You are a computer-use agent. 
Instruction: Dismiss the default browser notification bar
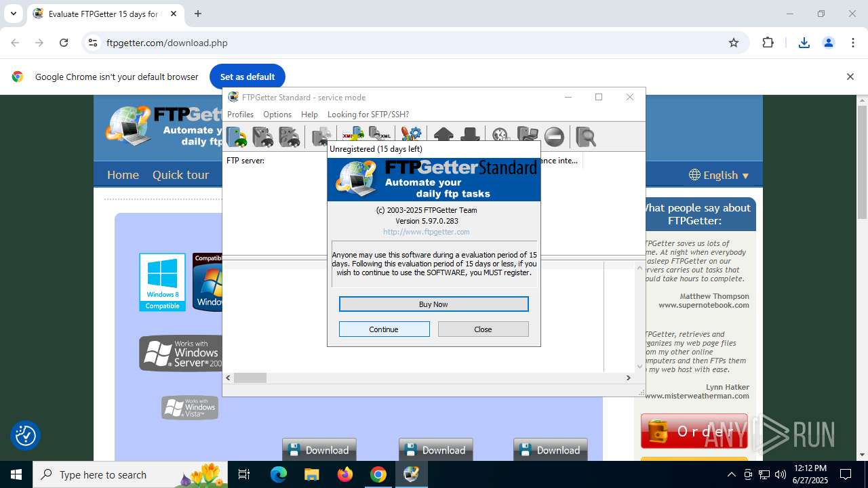click(850, 77)
